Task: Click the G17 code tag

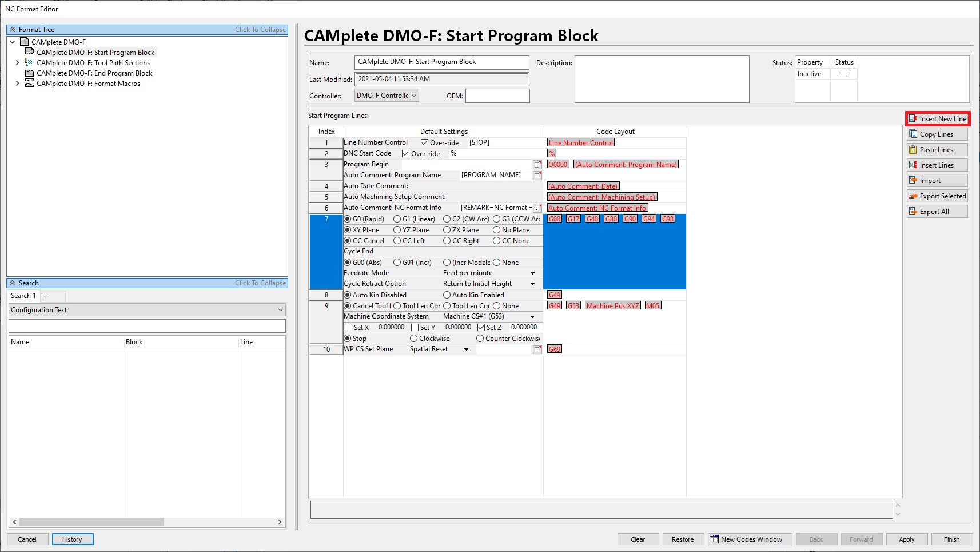Action: (x=573, y=219)
